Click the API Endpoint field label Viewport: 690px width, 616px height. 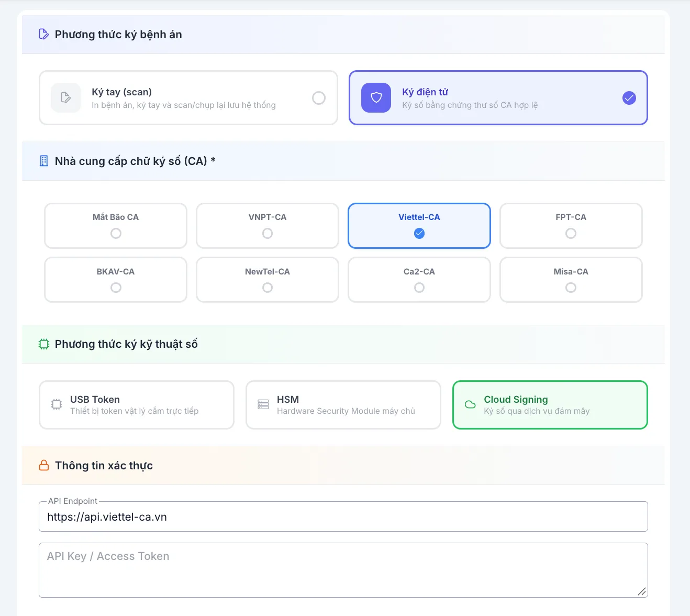73,501
